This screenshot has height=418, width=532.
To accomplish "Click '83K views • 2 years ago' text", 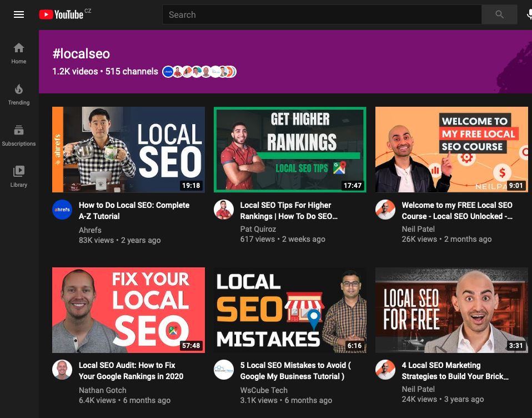I will (120, 240).
